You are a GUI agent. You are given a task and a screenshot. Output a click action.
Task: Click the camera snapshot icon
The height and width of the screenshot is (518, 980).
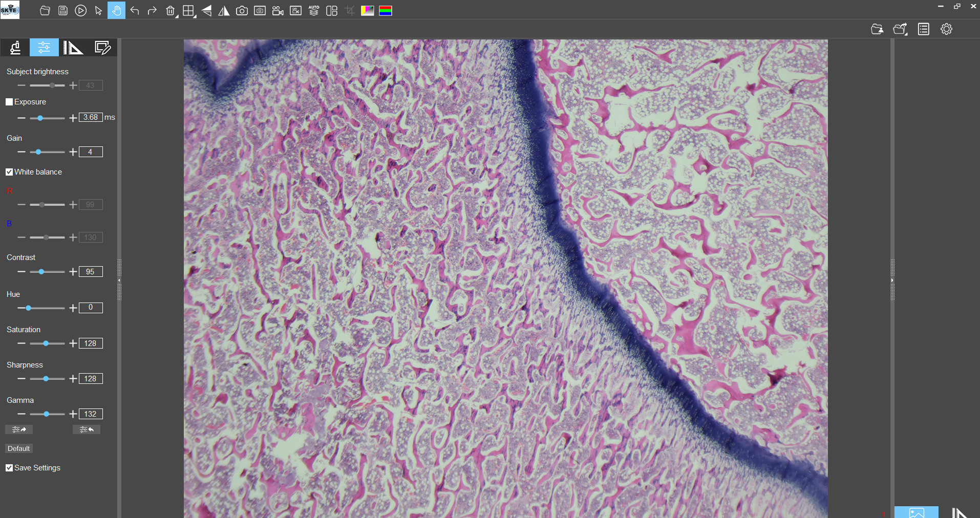coord(242,11)
